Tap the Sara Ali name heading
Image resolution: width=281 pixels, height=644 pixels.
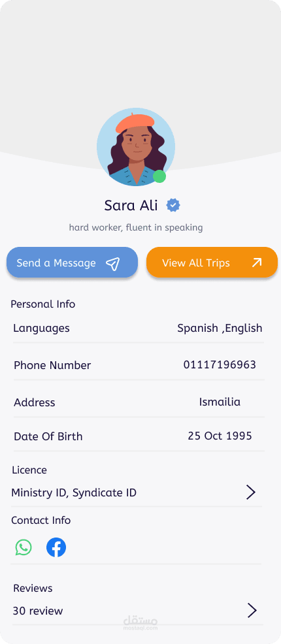click(x=131, y=205)
